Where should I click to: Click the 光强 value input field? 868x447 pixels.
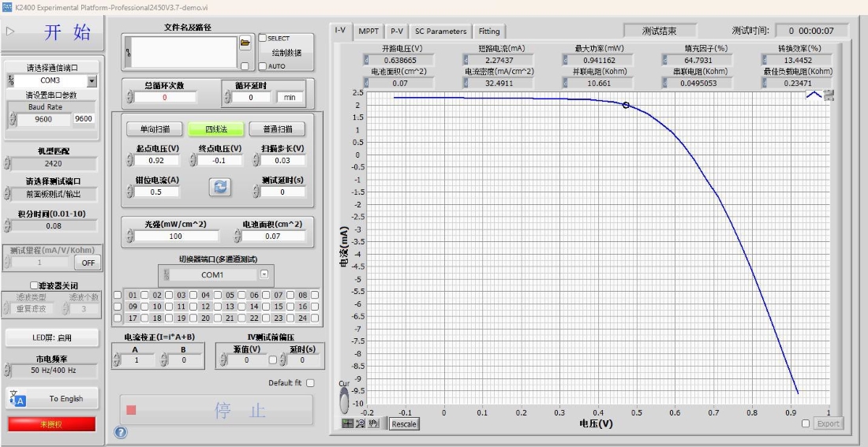click(175, 237)
